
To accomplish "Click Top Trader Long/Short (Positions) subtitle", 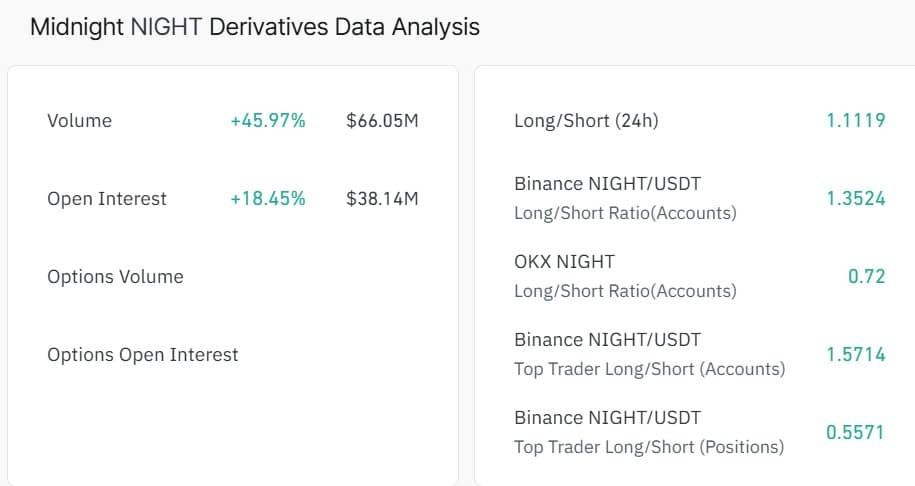I will [x=649, y=447].
